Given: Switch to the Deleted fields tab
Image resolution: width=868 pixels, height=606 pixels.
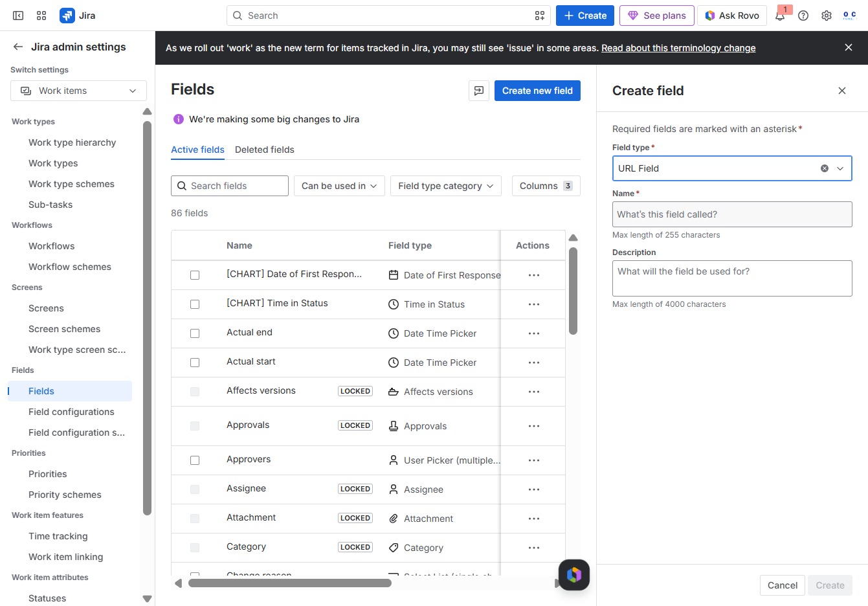Looking at the screenshot, I should click(264, 150).
